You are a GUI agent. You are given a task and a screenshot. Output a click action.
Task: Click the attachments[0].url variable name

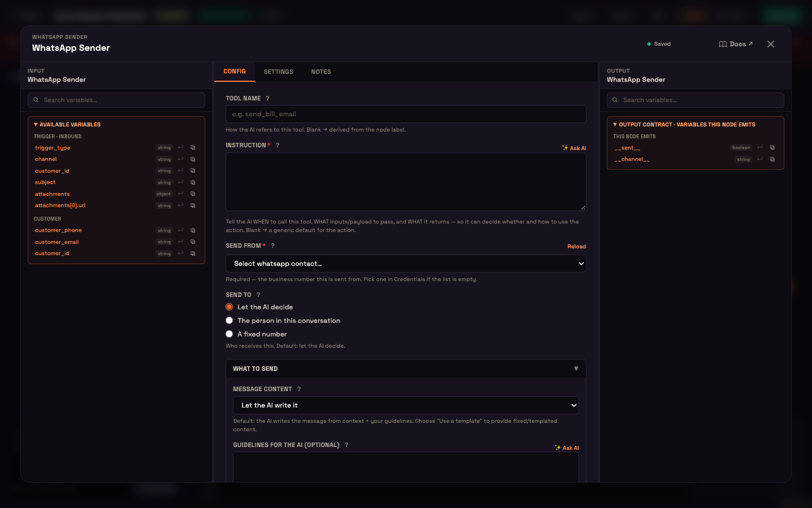pos(60,205)
